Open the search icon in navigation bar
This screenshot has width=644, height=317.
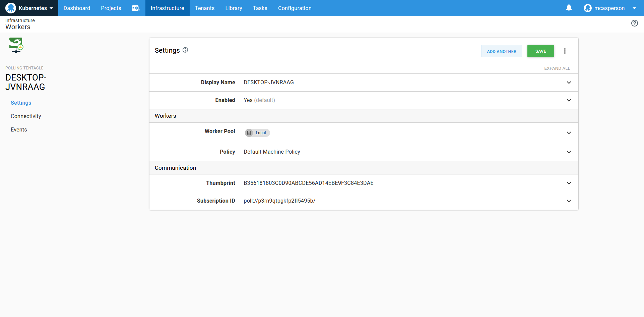136,8
